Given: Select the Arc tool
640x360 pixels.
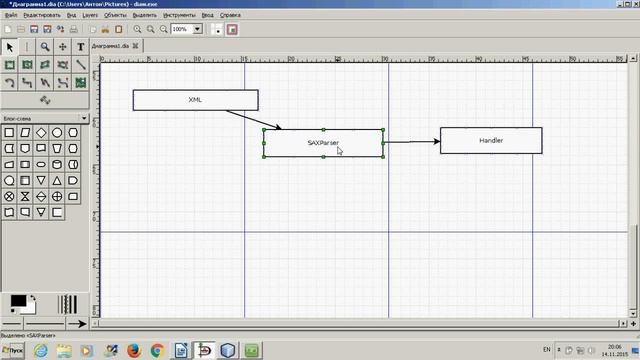Looking at the screenshot, I should 9,83.
